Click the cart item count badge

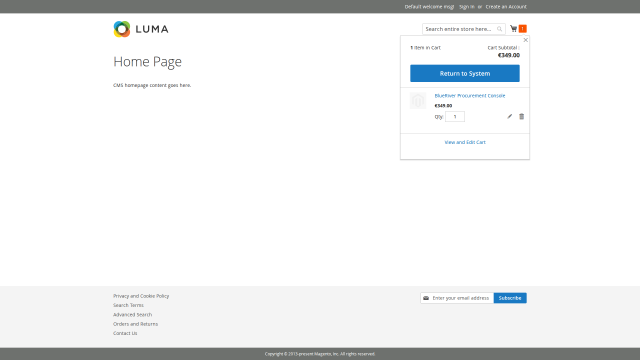(522, 29)
